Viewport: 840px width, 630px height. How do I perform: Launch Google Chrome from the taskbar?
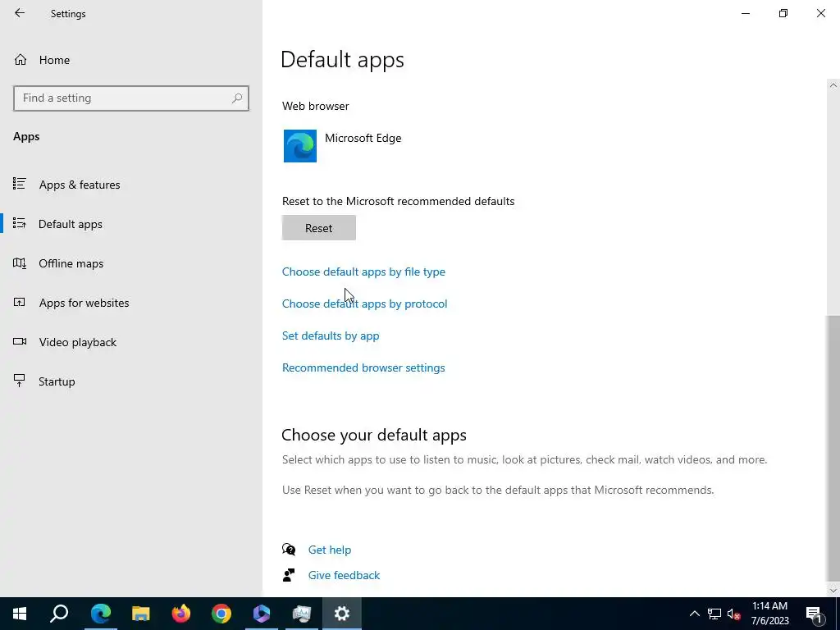pyautogui.click(x=221, y=614)
